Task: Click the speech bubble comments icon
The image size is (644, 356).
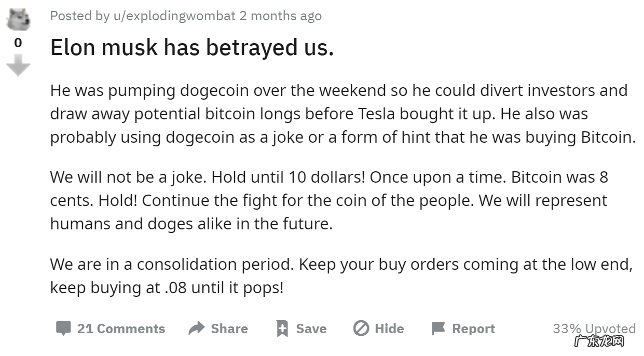Action: click(x=63, y=328)
